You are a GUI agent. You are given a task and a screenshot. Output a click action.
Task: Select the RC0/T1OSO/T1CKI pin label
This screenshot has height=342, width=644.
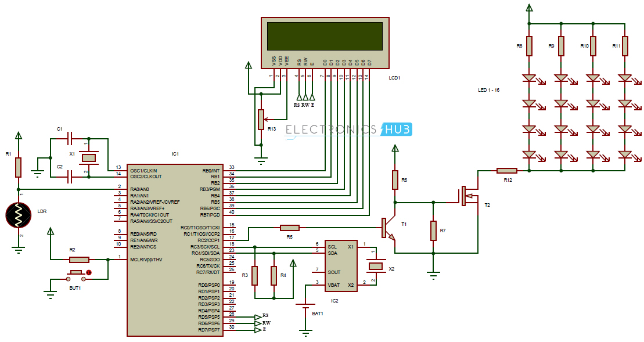[200, 228]
